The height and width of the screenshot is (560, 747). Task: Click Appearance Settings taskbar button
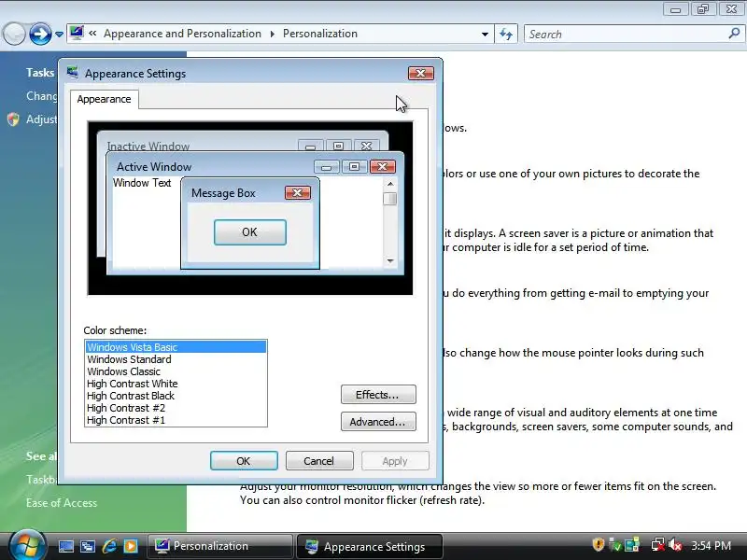(370, 546)
